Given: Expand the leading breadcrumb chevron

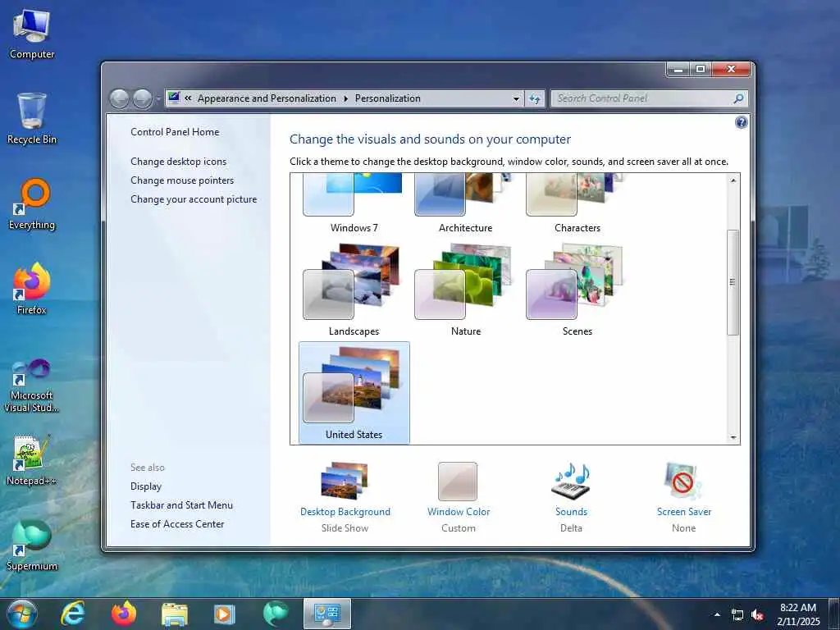Looking at the screenshot, I should coord(188,98).
